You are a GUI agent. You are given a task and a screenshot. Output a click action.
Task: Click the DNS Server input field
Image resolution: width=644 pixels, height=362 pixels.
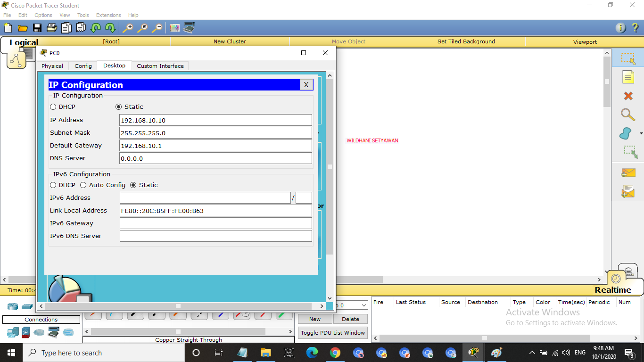pyautogui.click(x=215, y=158)
